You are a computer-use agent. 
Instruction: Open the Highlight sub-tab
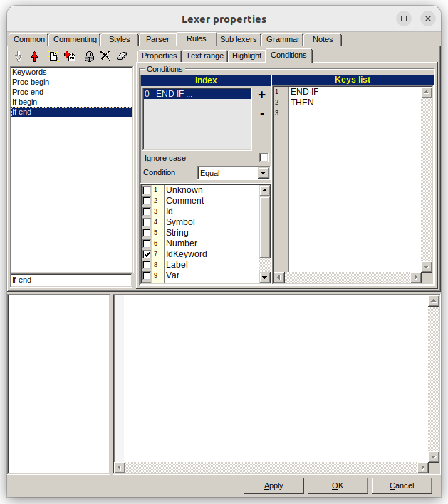point(246,56)
